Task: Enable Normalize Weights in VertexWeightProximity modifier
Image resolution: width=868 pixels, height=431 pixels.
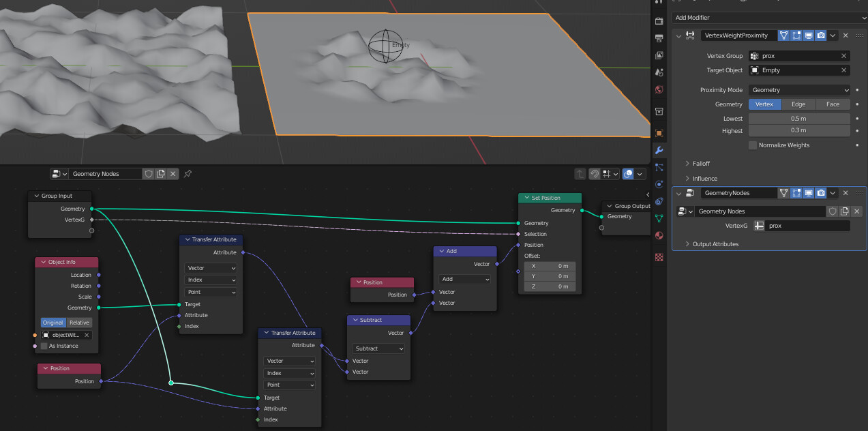Action: pos(753,145)
